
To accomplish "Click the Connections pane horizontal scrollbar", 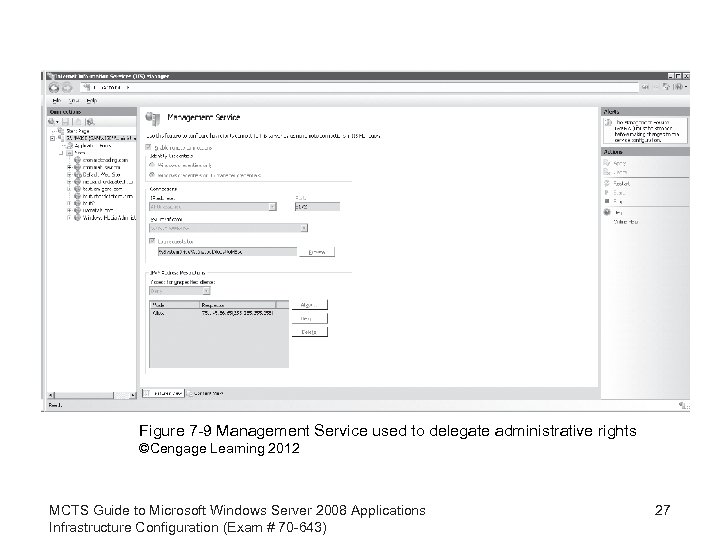I will pyautogui.click(x=91, y=395).
